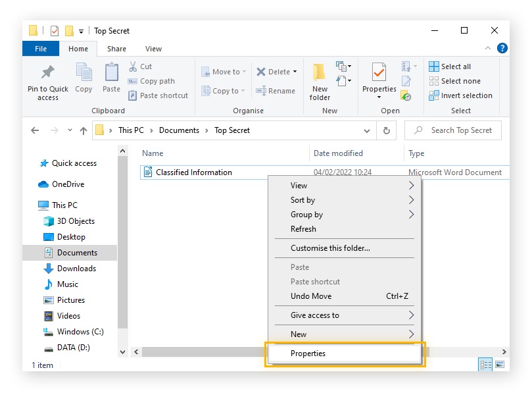Open Group by submenu
Viewport: 532px width, 393px height.
pos(345,215)
